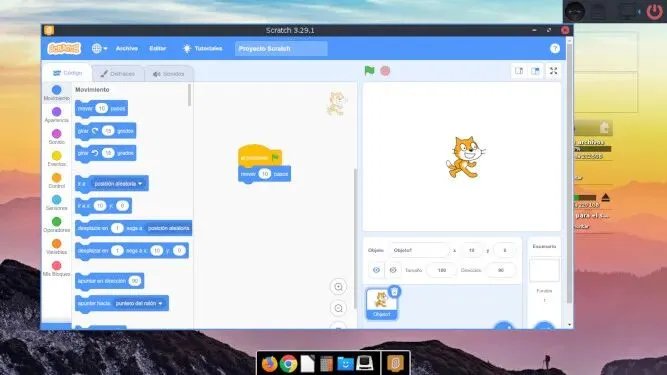Open the text document icon in dock
The height and width of the screenshot is (375, 667).
pos(307,364)
